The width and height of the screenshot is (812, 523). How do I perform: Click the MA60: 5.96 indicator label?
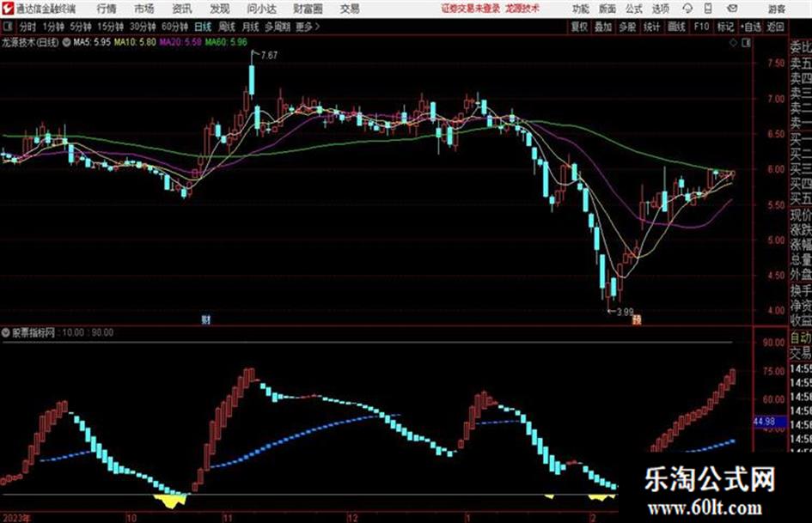(x=226, y=42)
